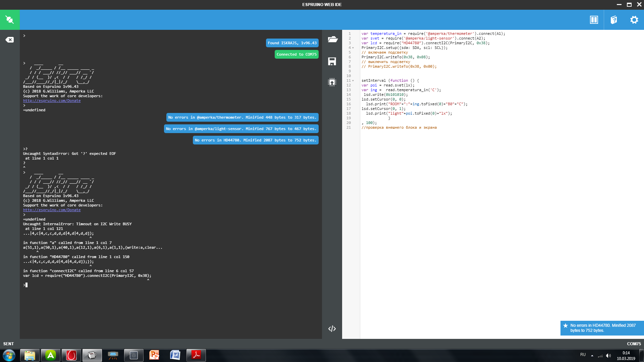Click the 'Found ISKRAJS, 1v96.43' notification
This screenshot has height=362, width=644.
[292, 43]
